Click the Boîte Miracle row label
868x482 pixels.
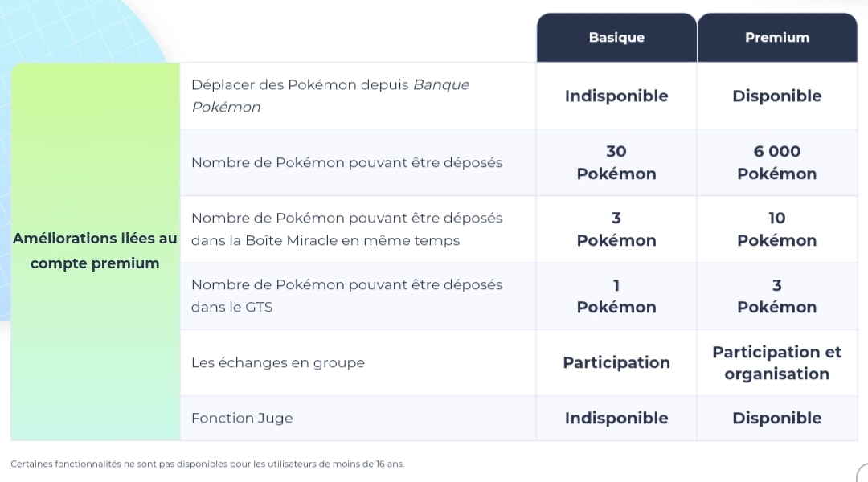click(x=346, y=229)
